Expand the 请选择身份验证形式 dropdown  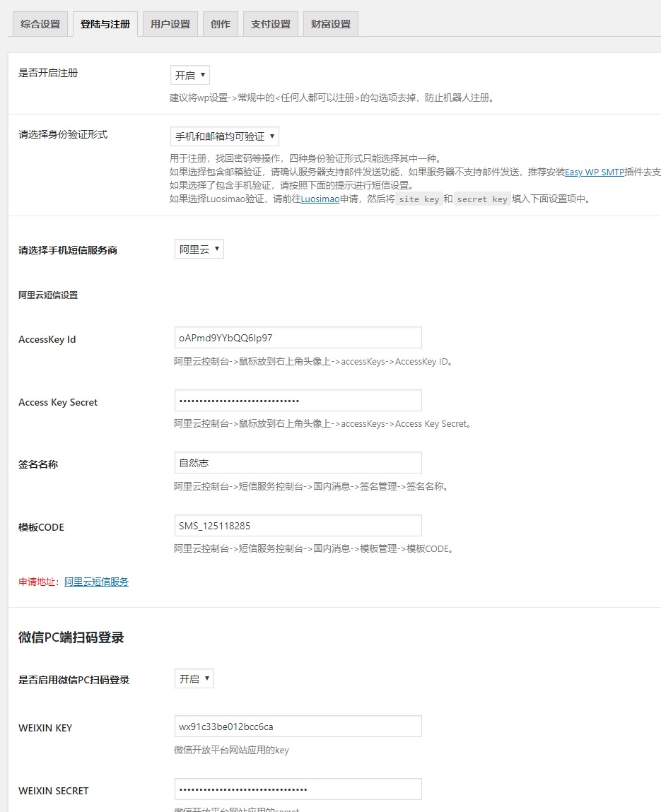tap(225, 136)
